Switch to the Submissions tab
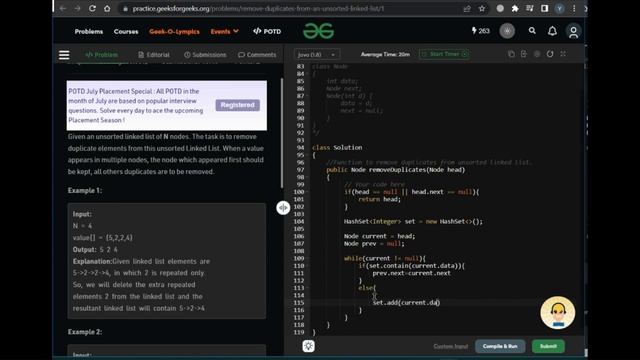Image resolution: width=640 pixels, height=360 pixels. pos(205,55)
